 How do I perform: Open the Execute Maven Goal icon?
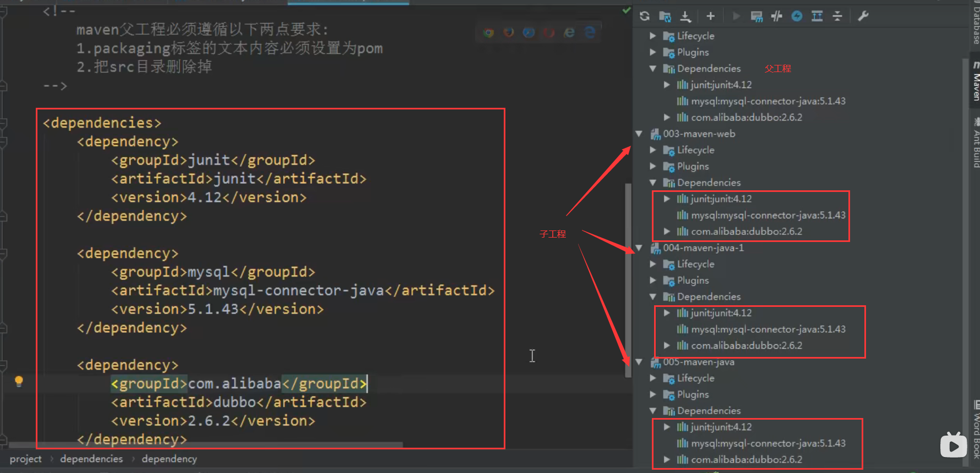[757, 16]
